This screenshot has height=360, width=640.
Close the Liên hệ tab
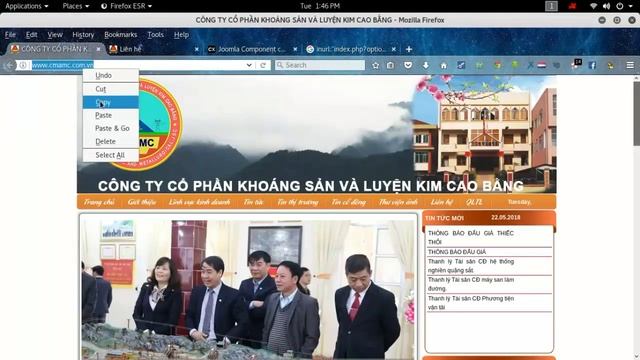coord(197,49)
